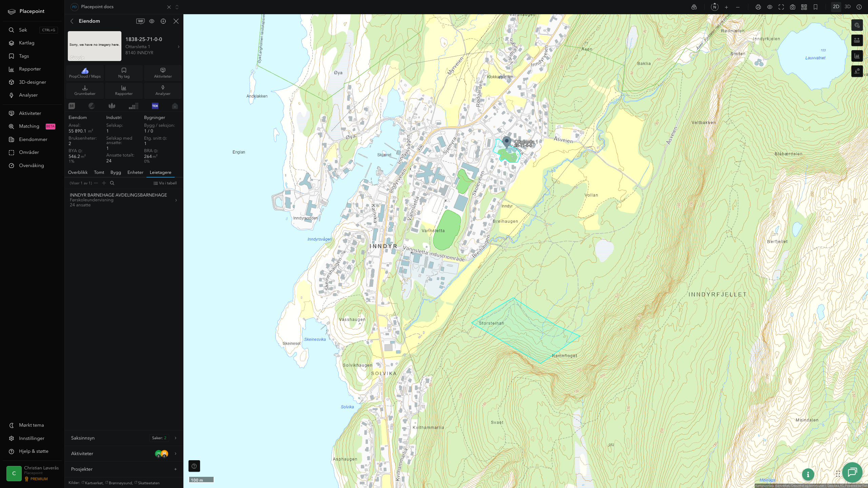Toggle map visibility eye in top toolbar
Screen dimensions: 868x488
coord(770,7)
